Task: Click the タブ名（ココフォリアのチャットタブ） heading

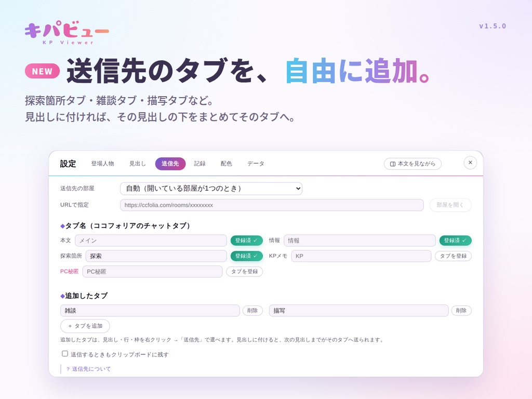Action: (x=126, y=226)
